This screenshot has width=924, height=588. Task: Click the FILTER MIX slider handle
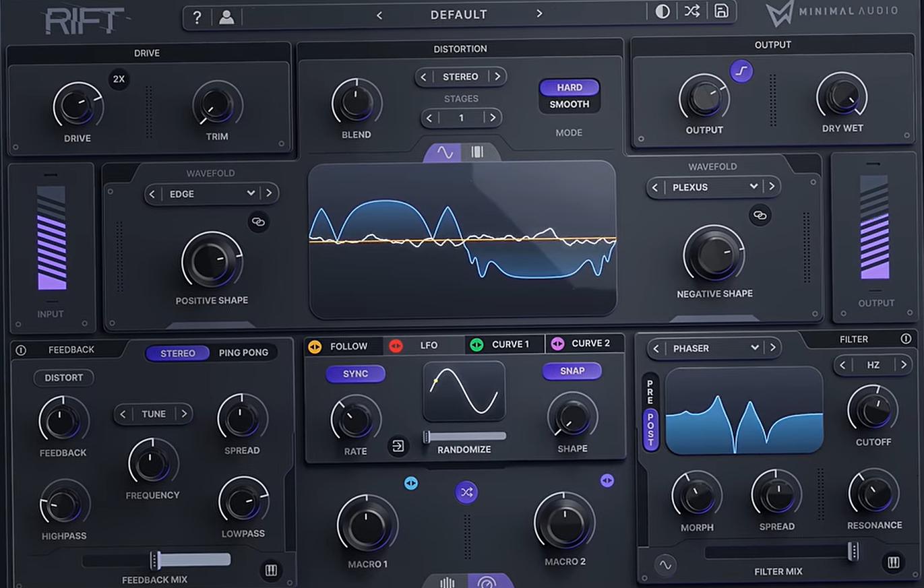point(853,552)
